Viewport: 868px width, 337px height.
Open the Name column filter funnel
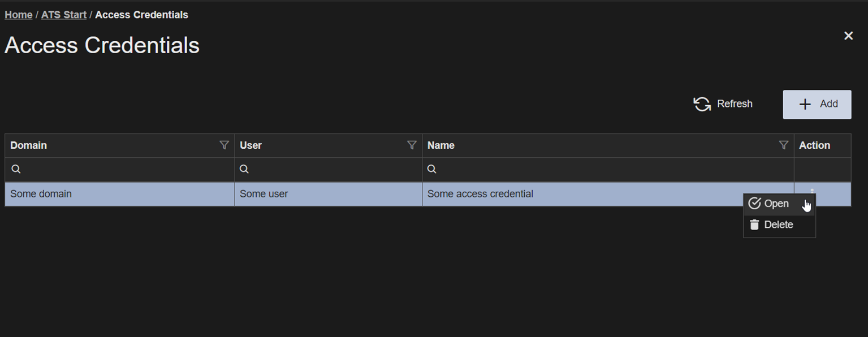pyautogui.click(x=784, y=145)
